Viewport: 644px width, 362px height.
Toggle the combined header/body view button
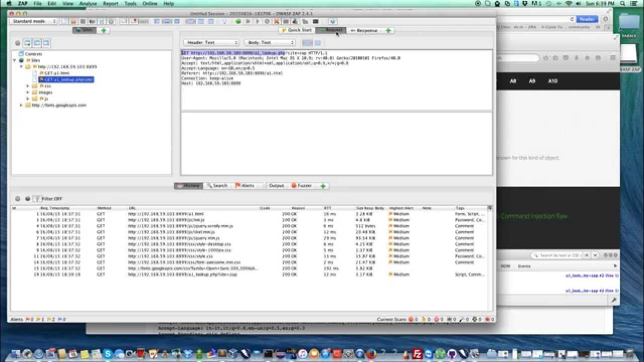[307, 43]
